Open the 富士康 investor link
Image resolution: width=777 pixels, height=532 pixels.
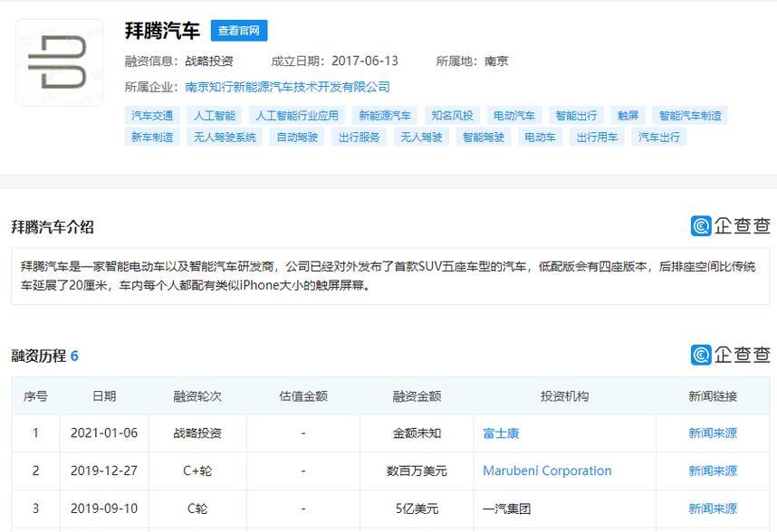click(x=501, y=433)
